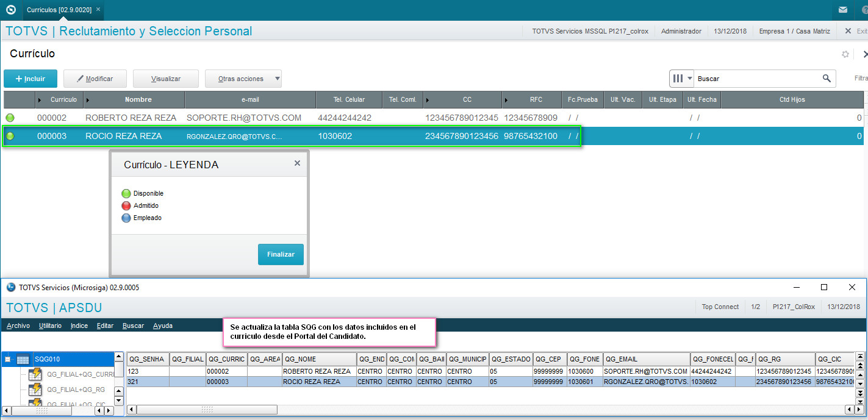
Task: Collapse the SQG010 tree node
Action: (7, 360)
